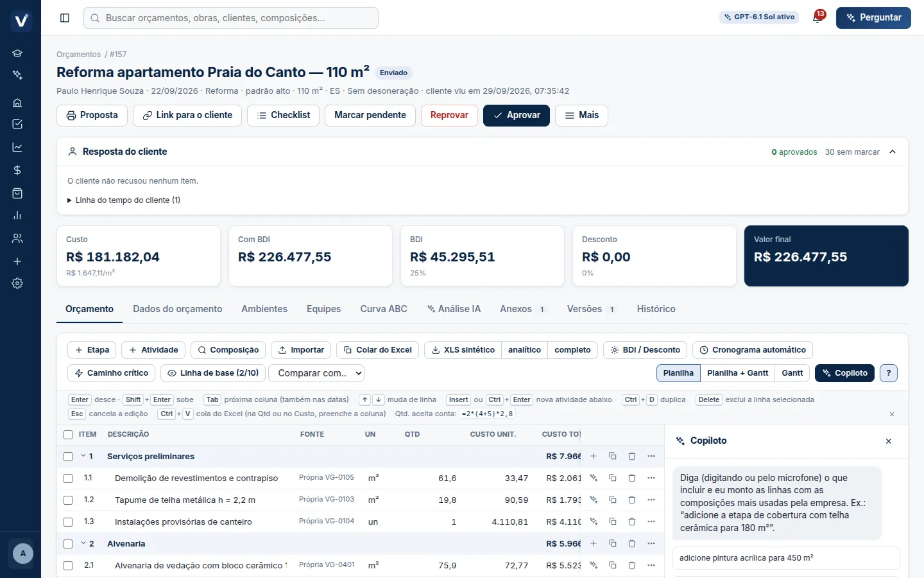This screenshot has width=924, height=578.
Task: Click the graduation cap sidebar icon
Action: pyautogui.click(x=17, y=53)
